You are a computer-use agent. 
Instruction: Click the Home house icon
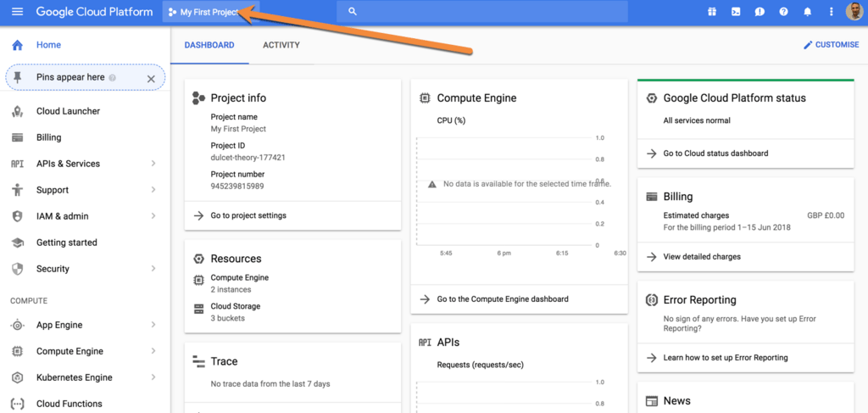(17, 45)
